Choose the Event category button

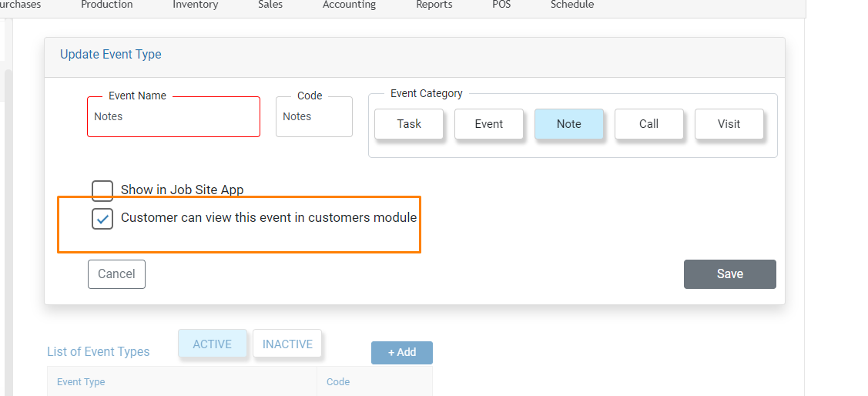(x=489, y=123)
